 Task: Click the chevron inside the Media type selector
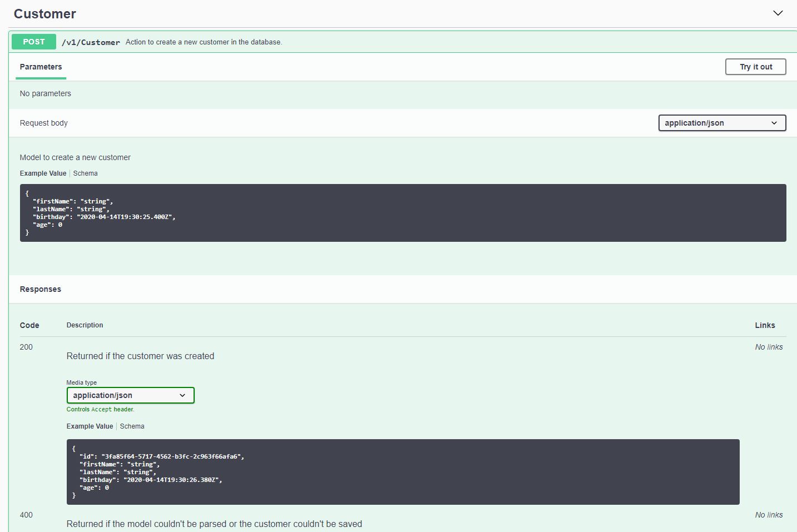click(x=182, y=395)
